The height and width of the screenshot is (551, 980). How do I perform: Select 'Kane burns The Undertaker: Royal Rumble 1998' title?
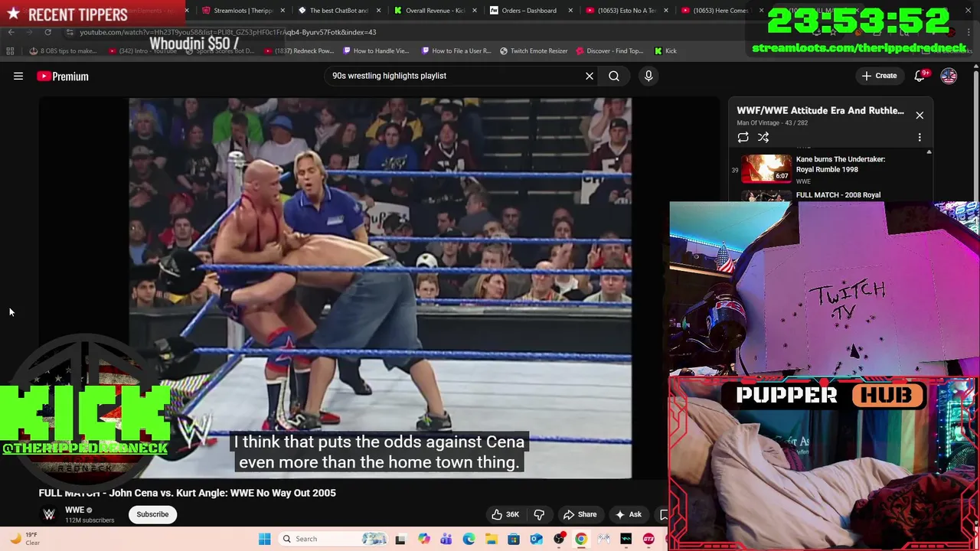tap(841, 165)
